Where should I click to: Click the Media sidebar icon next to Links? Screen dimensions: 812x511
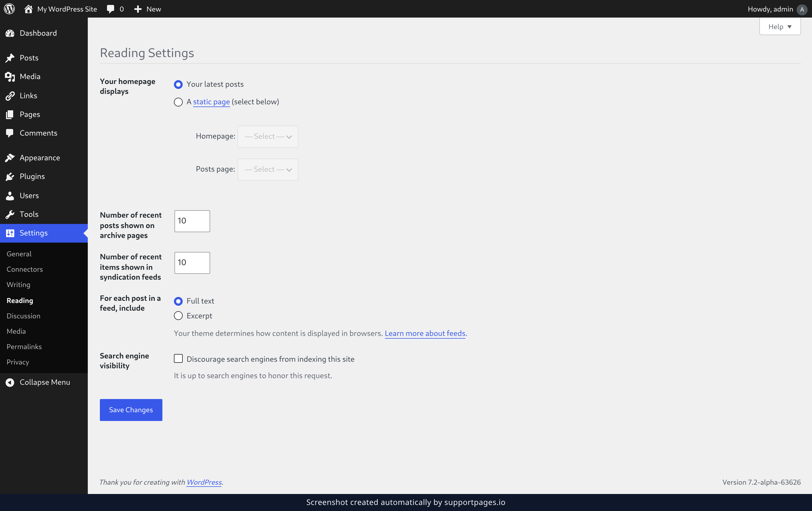(10, 77)
